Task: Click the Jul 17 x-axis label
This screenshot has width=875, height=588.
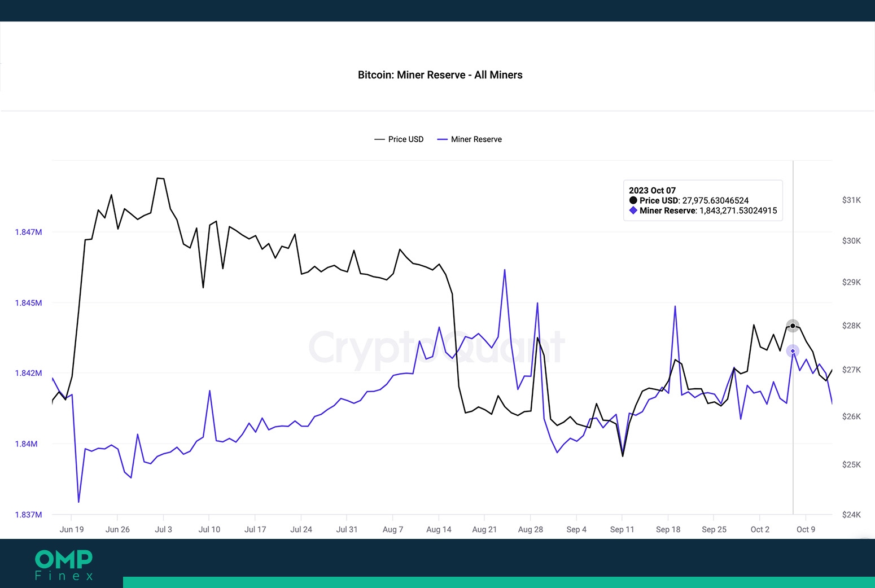Action: (x=255, y=529)
